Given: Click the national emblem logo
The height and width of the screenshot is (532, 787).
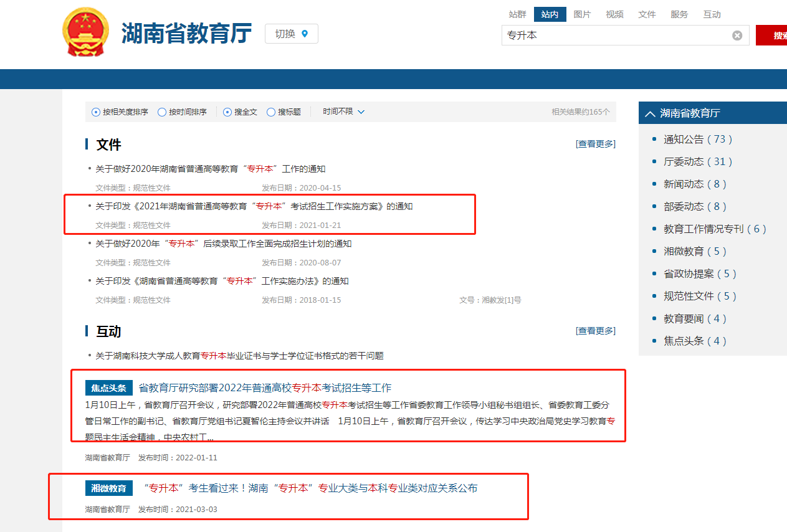Looking at the screenshot, I should pos(85,33).
